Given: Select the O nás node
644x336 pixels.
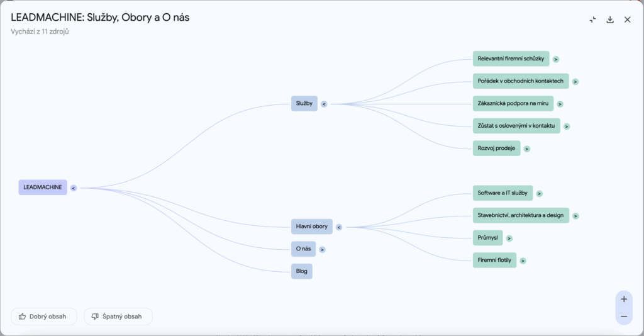Looking at the screenshot, I should tap(304, 249).
